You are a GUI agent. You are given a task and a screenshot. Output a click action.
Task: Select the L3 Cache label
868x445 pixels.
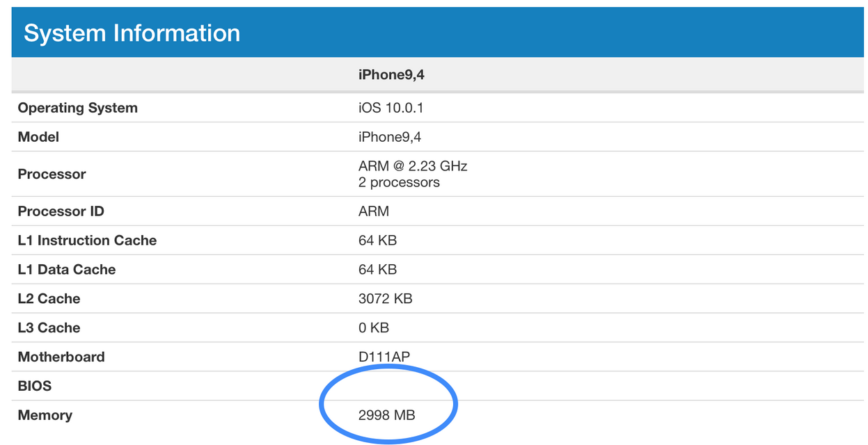pyautogui.click(x=49, y=328)
